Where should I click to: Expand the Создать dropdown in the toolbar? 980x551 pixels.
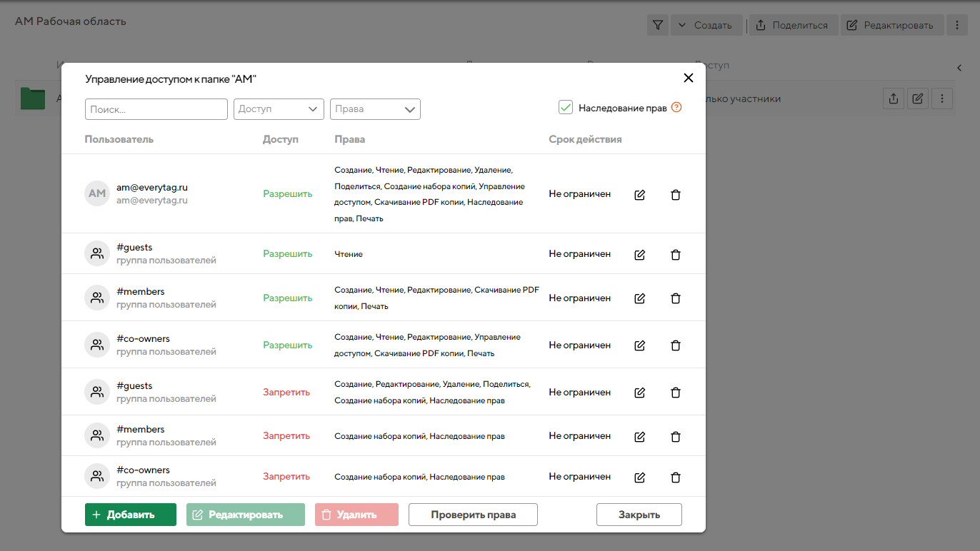click(706, 26)
